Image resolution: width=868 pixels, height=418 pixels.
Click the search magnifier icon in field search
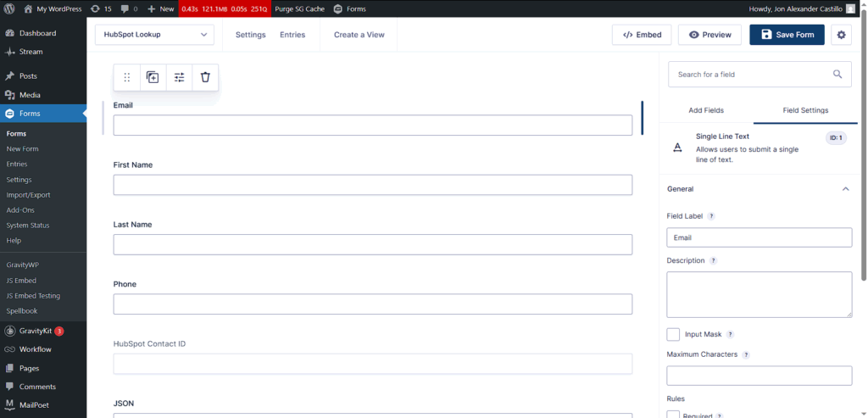[837, 75]
